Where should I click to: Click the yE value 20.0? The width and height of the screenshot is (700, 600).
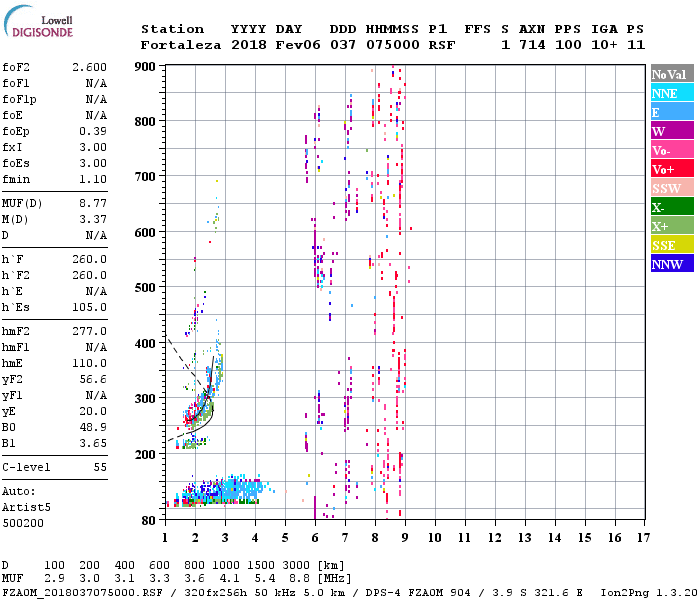pos(93,412)
